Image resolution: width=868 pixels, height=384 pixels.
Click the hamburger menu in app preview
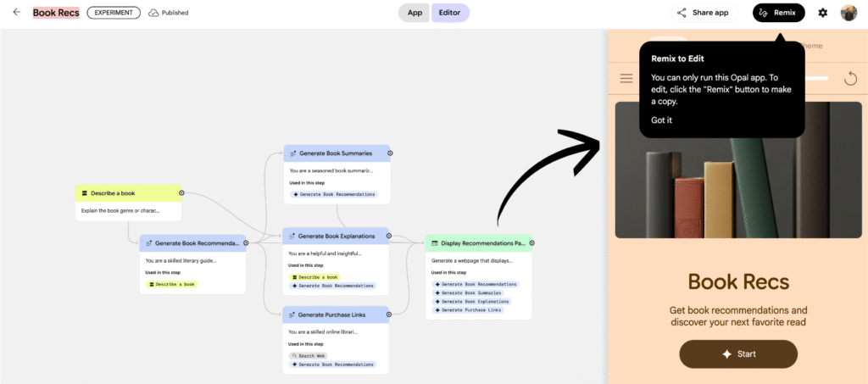(x=626, y=78)
